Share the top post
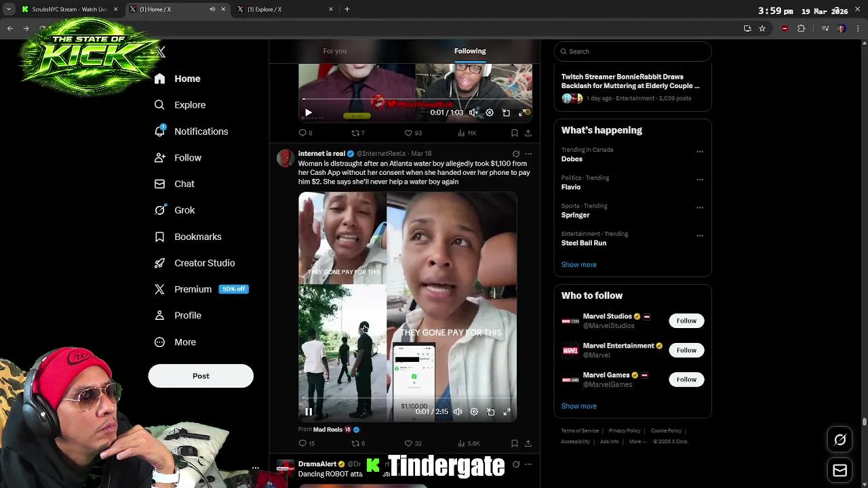This screenshot has width=868, height=488. [528, 133]
